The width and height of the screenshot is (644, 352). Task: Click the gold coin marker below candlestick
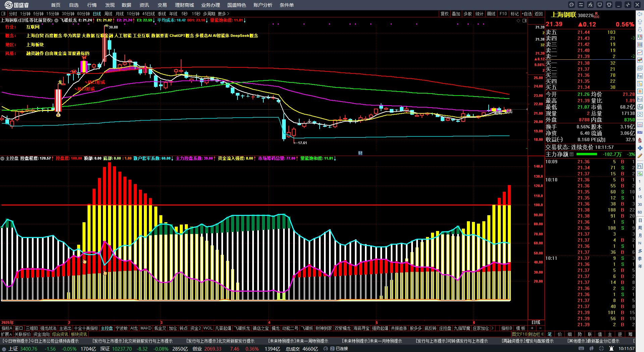(x=58, y=115)
